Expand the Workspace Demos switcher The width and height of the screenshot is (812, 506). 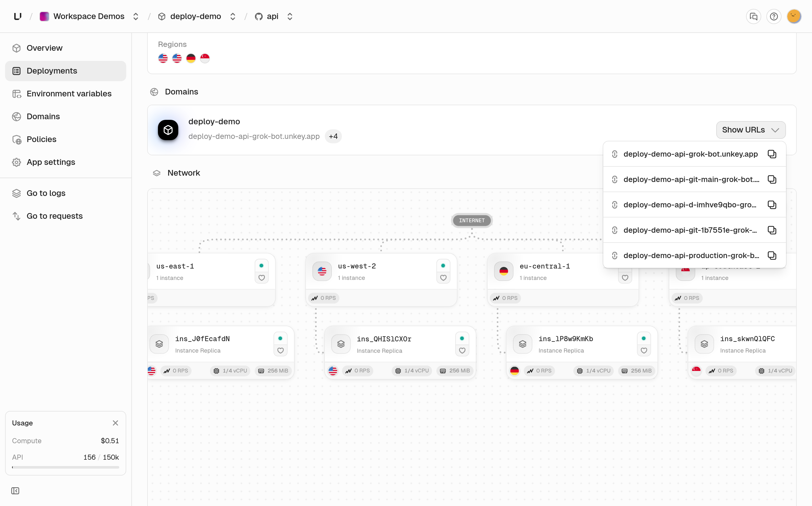[x=135, y=16]
